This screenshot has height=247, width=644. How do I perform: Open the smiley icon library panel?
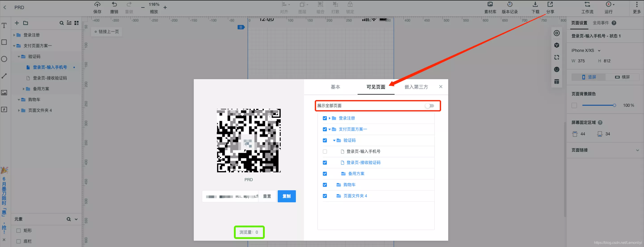coord(557,69)
